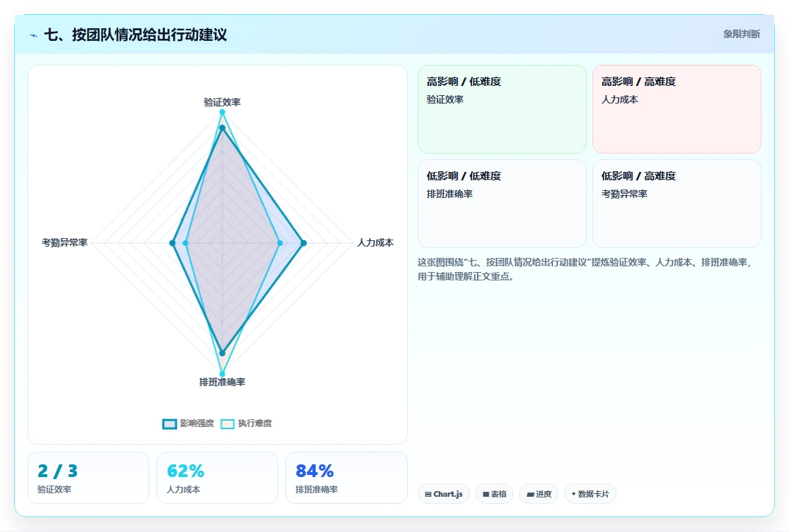This screenshot has width=789, height=532.
Task: Click the 影响强度 legend label
Action: pyautogui.click(x=197, y=423)
